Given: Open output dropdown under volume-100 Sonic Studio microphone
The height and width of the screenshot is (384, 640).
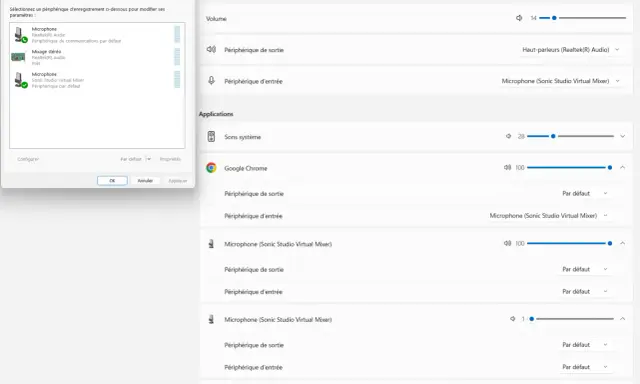Looking at the screenshot, I should point(584,269).
